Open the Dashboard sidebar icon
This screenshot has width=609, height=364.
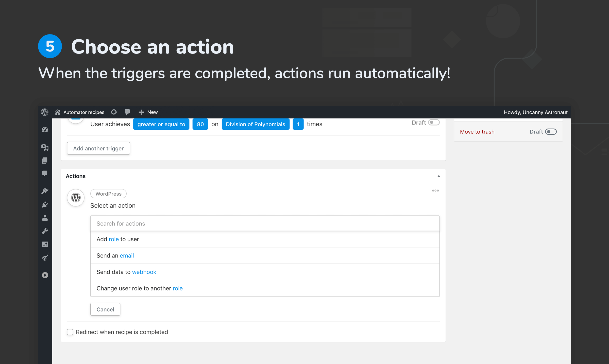[x=45, y=130]
